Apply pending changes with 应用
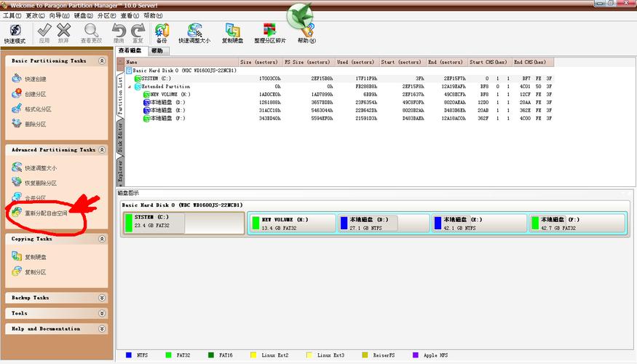 click(44, 33)
